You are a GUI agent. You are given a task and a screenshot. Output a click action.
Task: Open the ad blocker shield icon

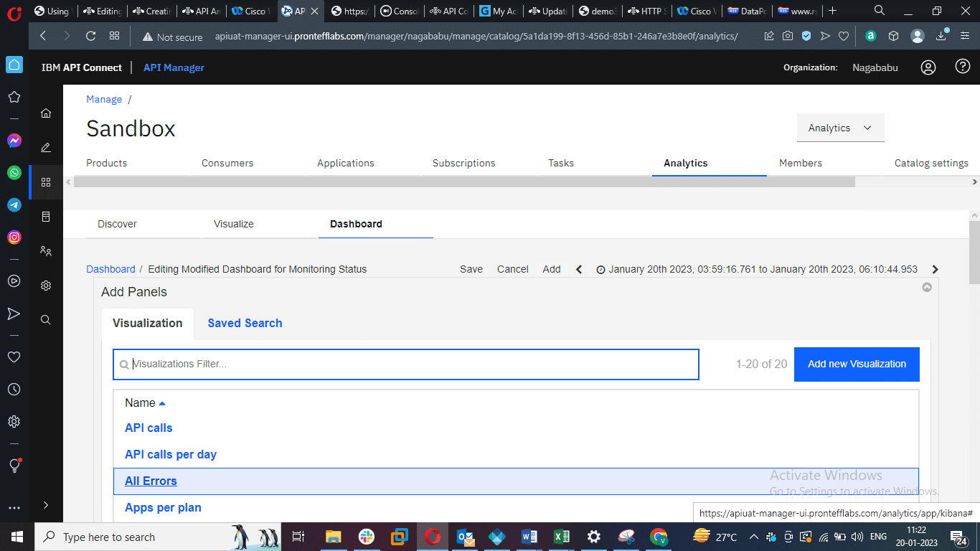[806, 36]
